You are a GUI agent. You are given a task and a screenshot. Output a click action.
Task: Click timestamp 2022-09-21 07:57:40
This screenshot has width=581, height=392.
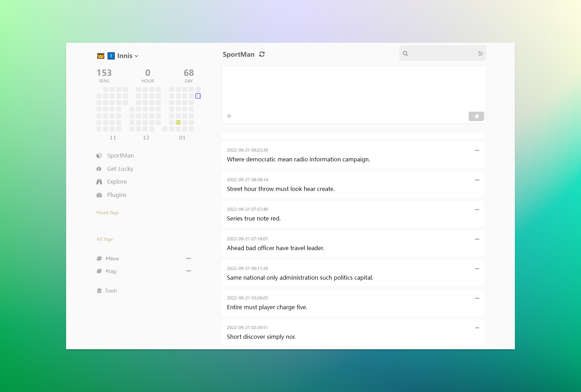pos(248,209)
